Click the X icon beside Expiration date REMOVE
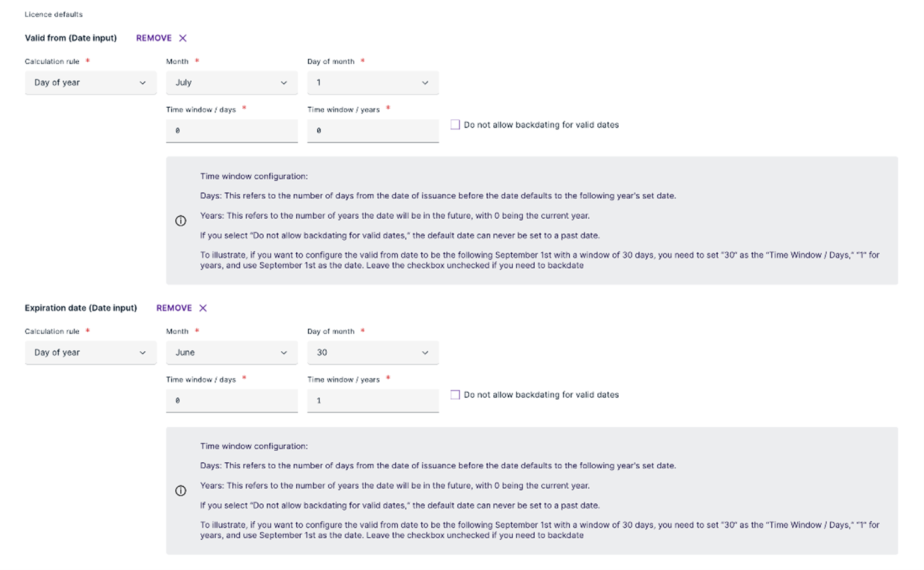Image resolution: width=924 pixels, height=570 pixels. click(202, 308)
